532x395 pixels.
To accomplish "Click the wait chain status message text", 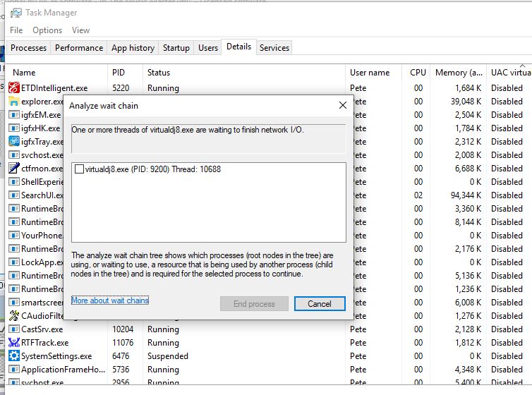I will click(x=187, y=130).
